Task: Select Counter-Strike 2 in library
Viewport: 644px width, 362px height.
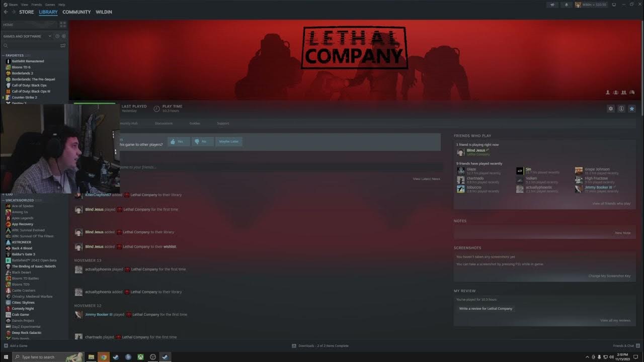Action: (x=25, y=98)
